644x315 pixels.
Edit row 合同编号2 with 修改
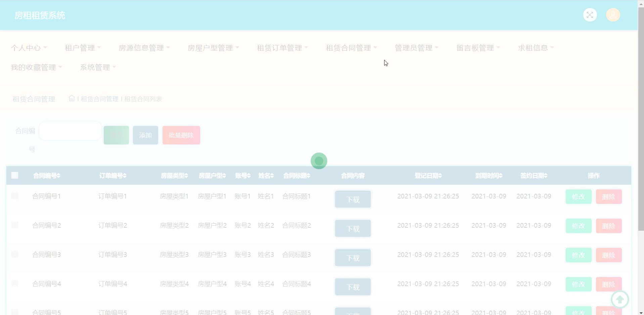point(579,226)
